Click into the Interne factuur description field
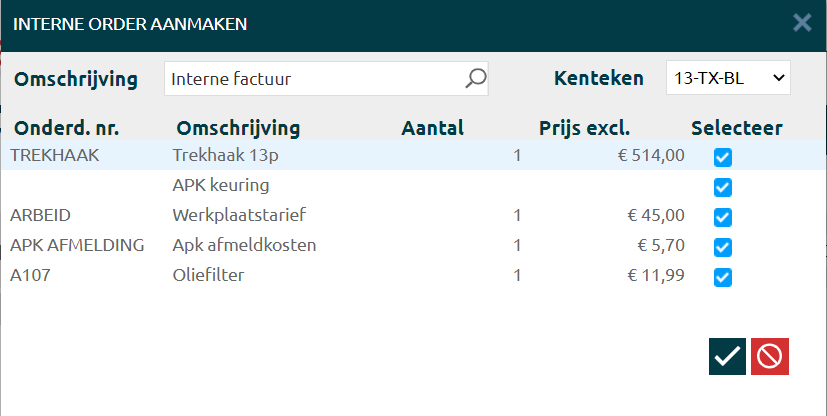 tap(315, 78)
